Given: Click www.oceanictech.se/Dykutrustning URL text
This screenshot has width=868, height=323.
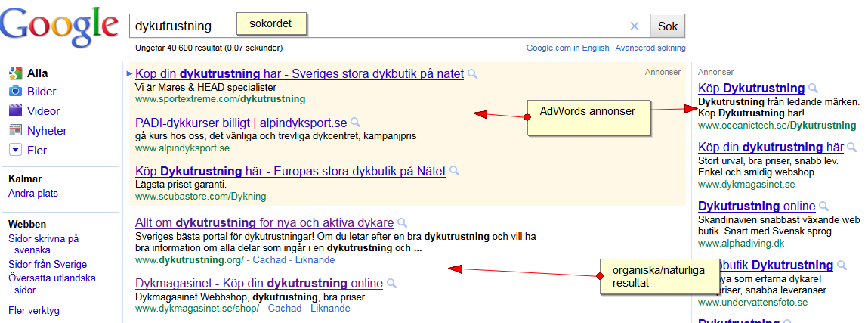Looking at the screenshot, I should tap(777, 126).
